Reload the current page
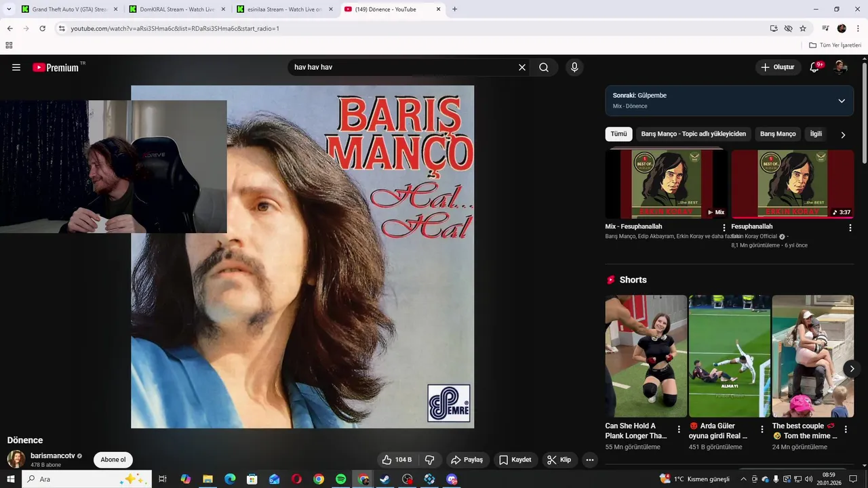This screenshot has width=868, height=488. tap(42, 28)
